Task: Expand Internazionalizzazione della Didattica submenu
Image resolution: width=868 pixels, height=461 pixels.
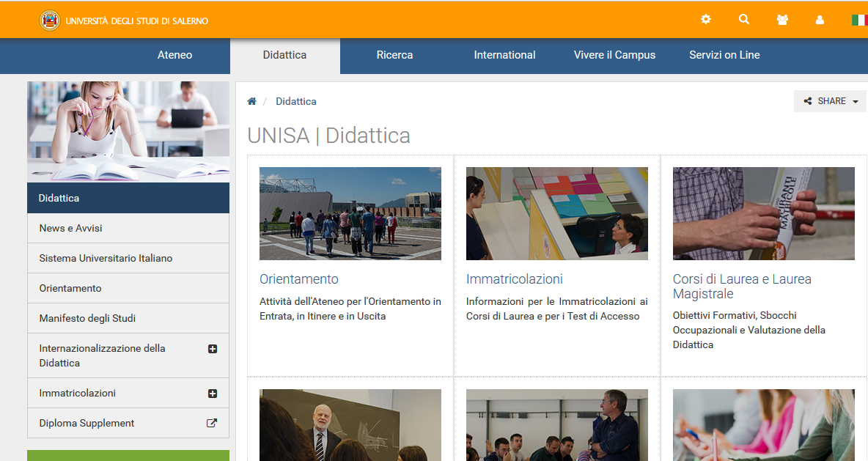Action: [x=213, y=349]
